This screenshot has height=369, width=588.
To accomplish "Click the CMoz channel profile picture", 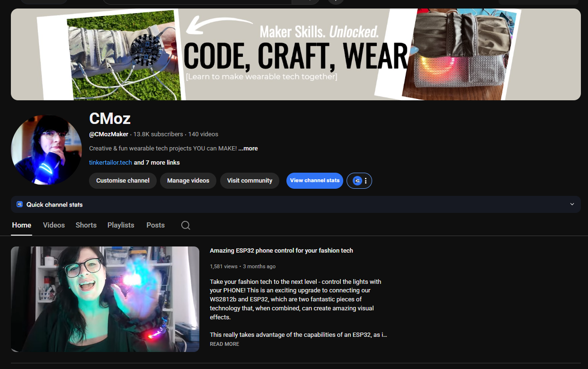I will pyautogui.click(x=46, y=150).
